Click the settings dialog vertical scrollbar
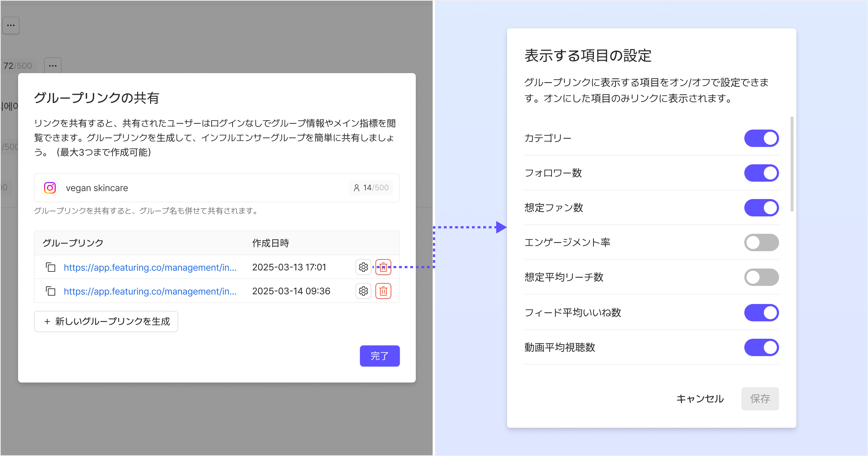 tap(792, 164)
